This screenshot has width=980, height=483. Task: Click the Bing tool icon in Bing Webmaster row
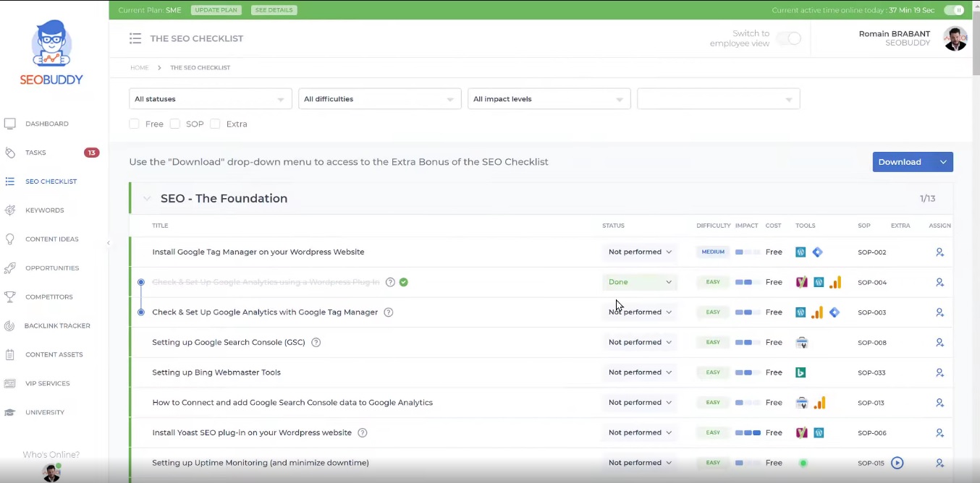click(801, 372)
